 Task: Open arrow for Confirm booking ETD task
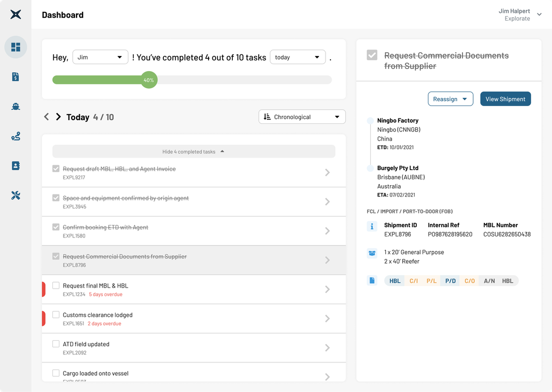point(327,230)
